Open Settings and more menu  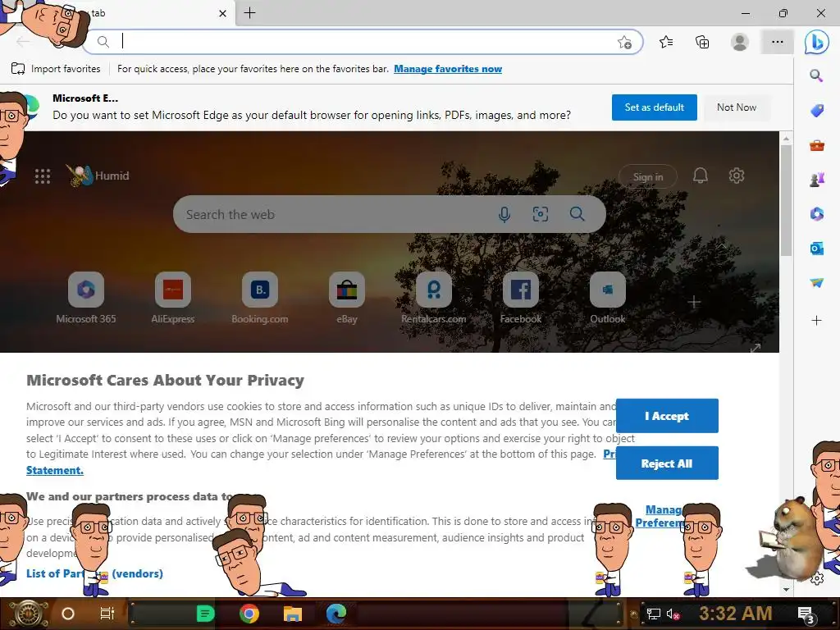[x=778, y=42]
